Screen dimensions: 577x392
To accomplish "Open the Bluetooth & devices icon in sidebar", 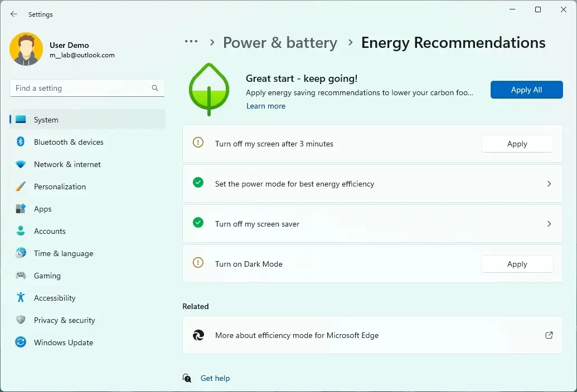I will (20, 142).
